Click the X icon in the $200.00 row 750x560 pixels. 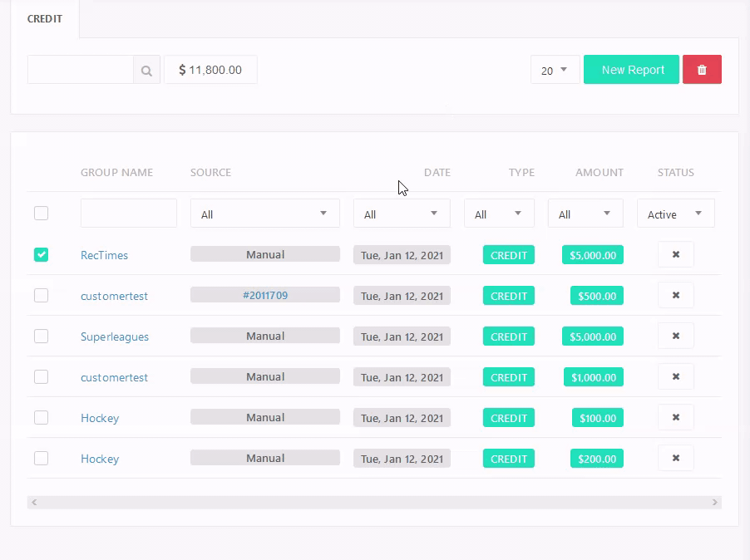(675, 459)
